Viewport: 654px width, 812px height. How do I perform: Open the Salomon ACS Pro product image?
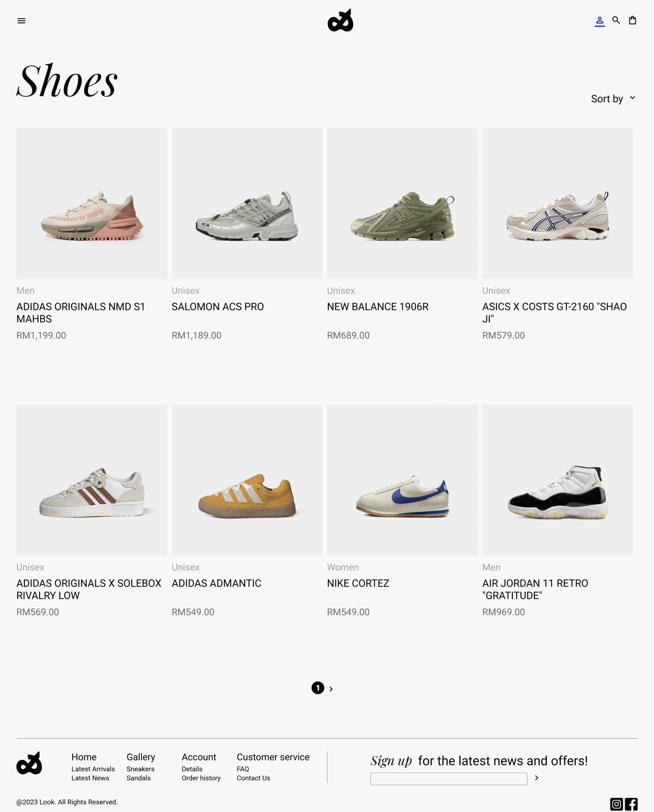[x=247, y=203]
